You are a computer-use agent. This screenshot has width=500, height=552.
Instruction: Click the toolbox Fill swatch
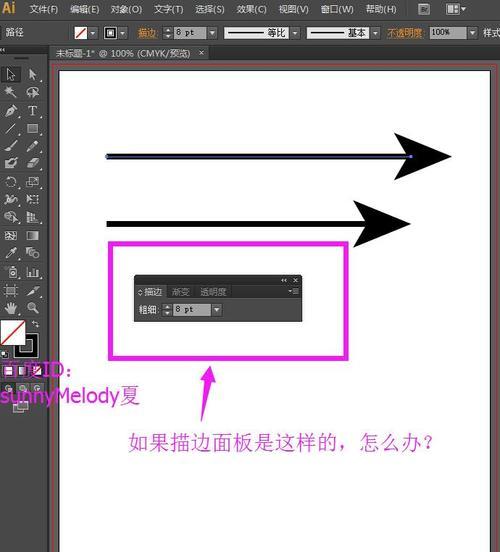(13, 333)
